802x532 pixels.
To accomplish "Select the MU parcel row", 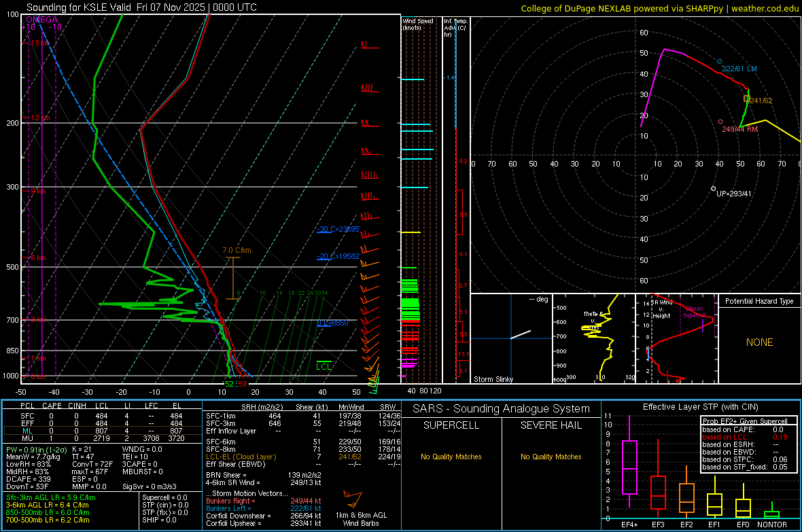I will click(103, 438).
